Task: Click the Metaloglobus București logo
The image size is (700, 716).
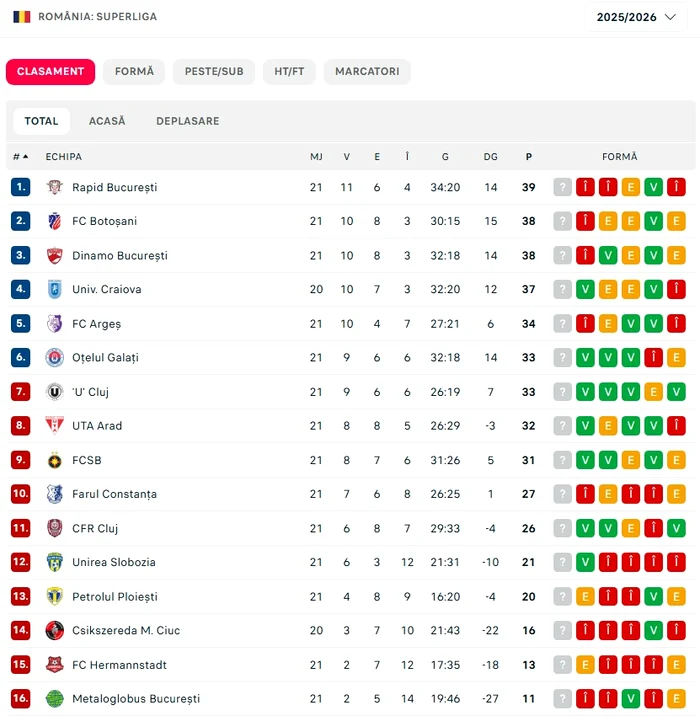Action: pos(55,698)
